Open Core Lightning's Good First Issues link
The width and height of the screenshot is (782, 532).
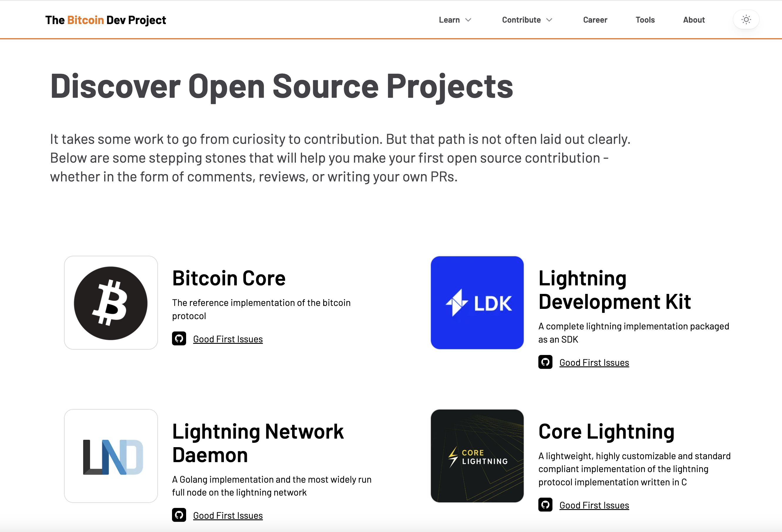[594, 505]
